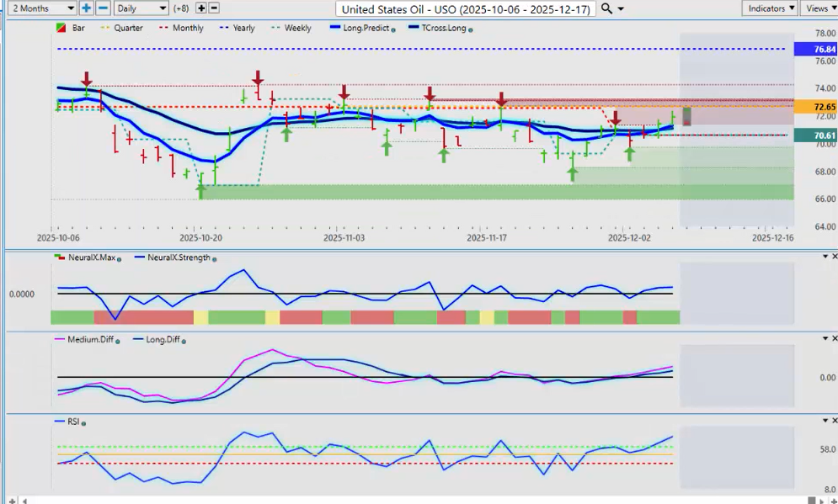
Task: Click the Bar chart type legend icon
Action: (61, 28)
